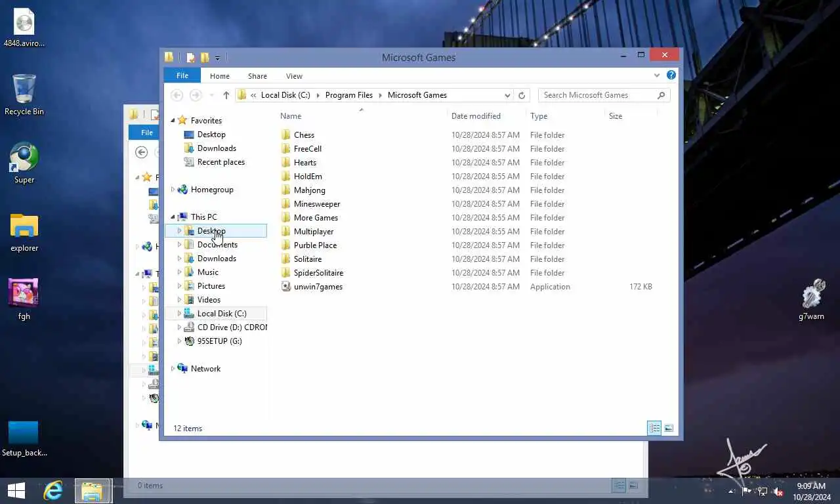The height and width of the screenshot is (504, 840).
Task: Select Music under This PC
Action: [x=207, y=272]
